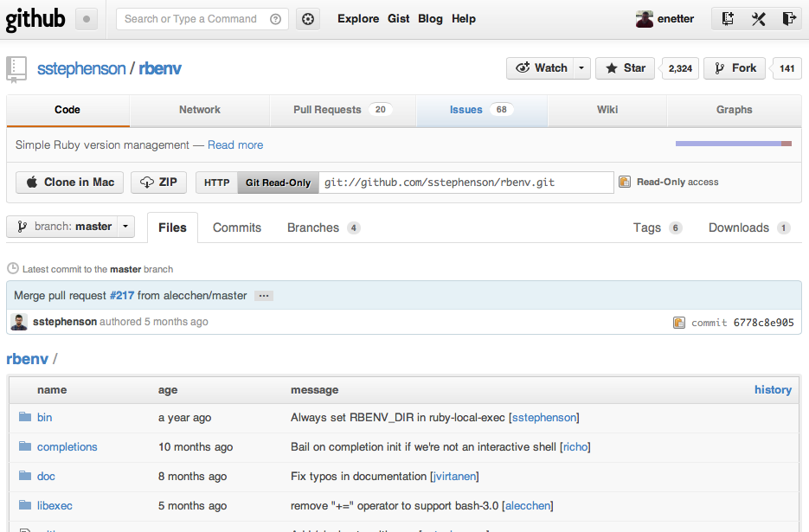View 141 forks count
This screenshot has height=532, width=809.
[x=787, y=68]
